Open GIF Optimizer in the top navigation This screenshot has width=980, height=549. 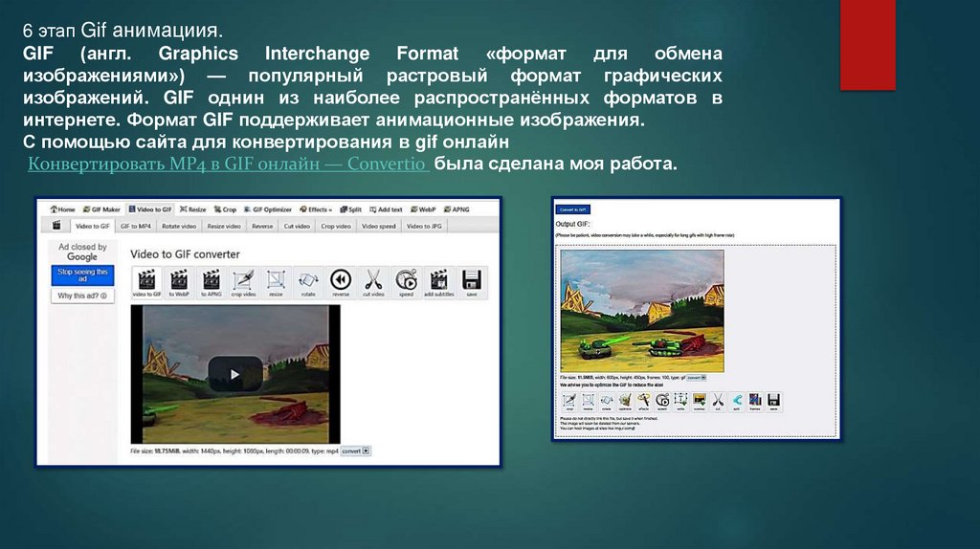pyautogui.click(x=268, y=209)
